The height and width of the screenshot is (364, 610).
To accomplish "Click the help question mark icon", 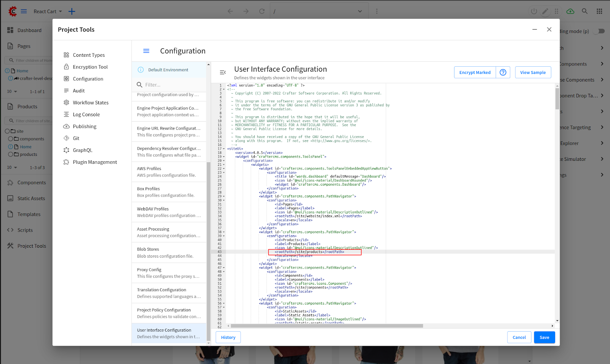I will coord(503,72).
